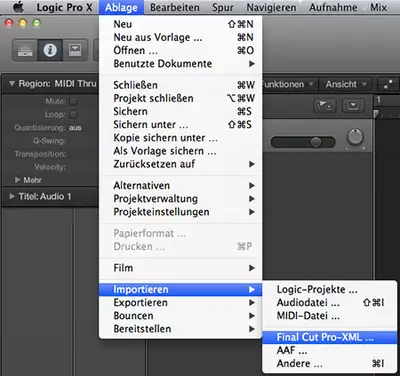Choose Andere … in Importieren submenu
The width and height of the screenshot is (400, 376).
point(330,363)
